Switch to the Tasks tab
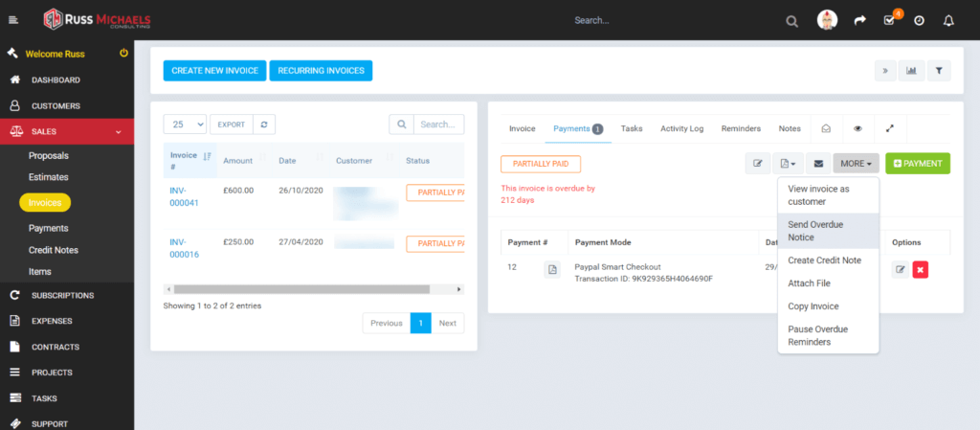The height and width of the screenshot is (430, 980). 632,128
